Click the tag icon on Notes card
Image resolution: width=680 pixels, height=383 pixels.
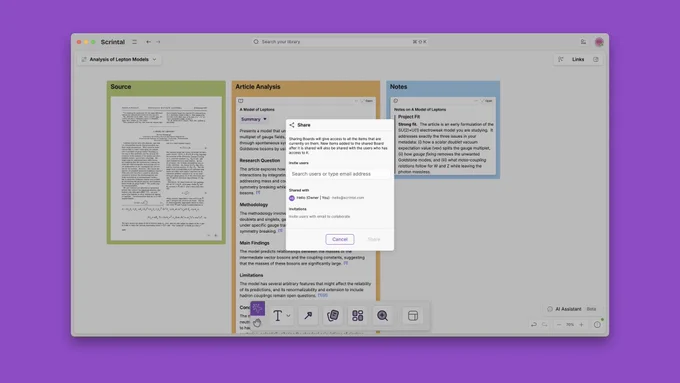396,101
